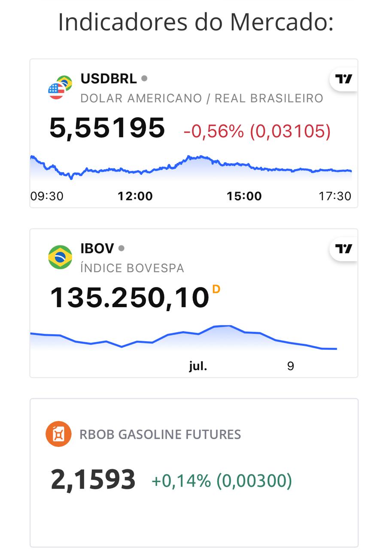This screenshot has height=550, width=392.
Task: Open the IBOV symbol link
Action: (97, 249)
